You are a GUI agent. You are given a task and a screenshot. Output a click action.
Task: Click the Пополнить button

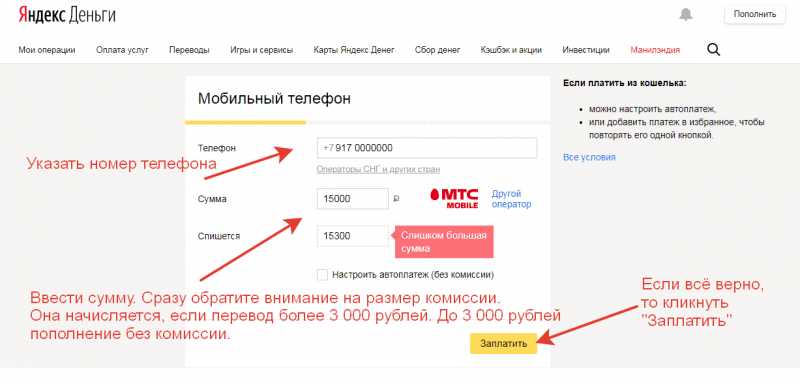click(755, 14)
